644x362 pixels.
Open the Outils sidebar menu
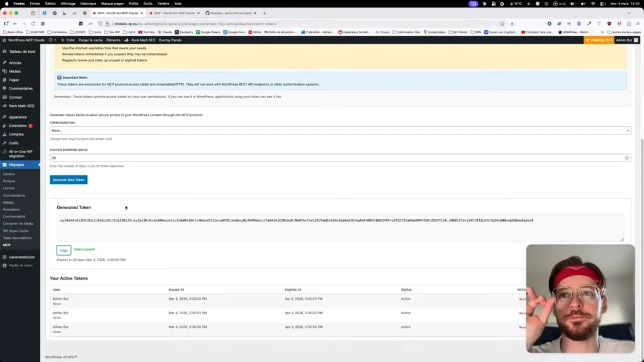pos(14,143)
